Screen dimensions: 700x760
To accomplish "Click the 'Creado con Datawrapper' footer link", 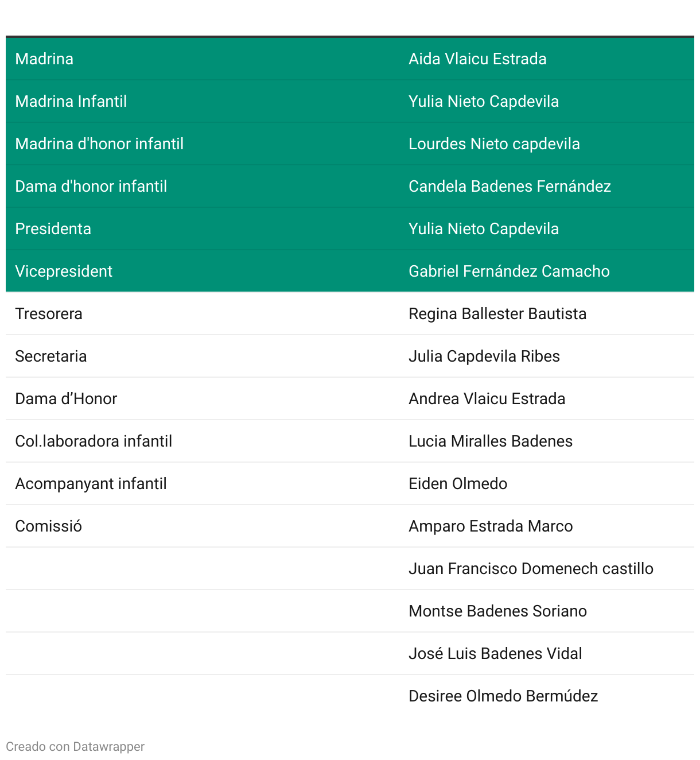I will (x=75, y=746).
